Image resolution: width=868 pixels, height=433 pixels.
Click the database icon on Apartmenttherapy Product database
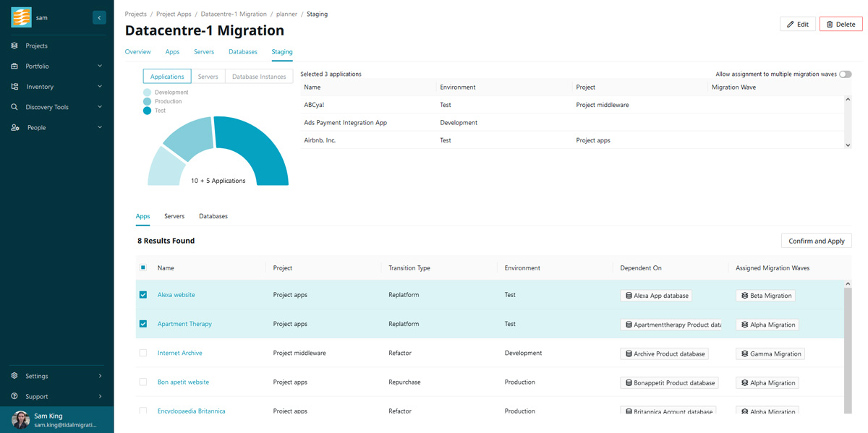click(x=629, y=325)
